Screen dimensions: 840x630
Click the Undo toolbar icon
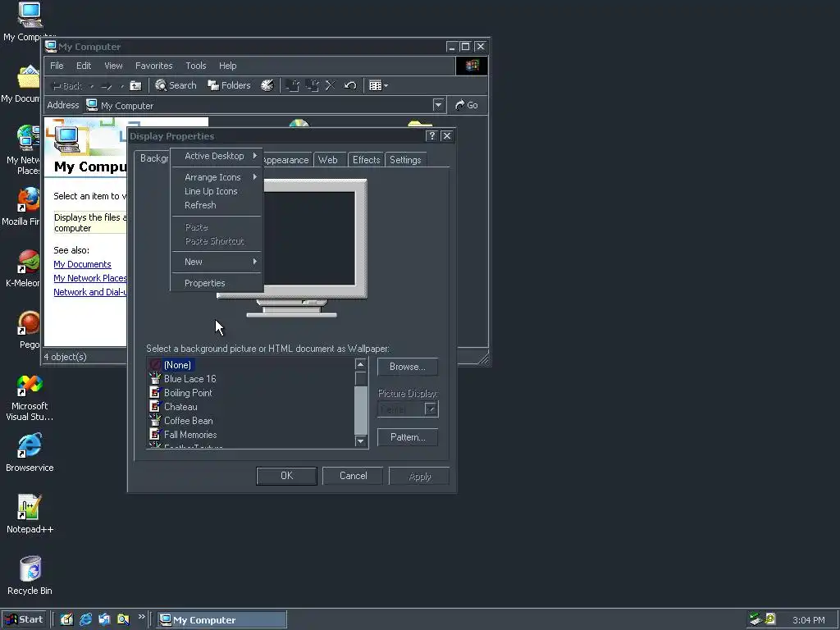tap(350, 85)
